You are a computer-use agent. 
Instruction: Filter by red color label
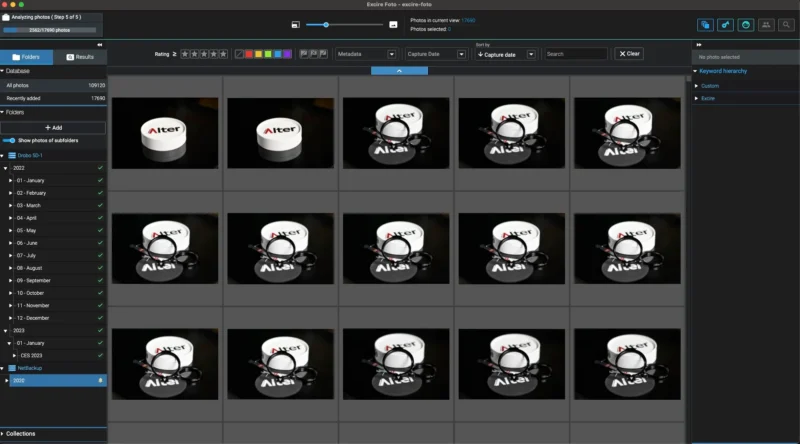click(x=249, y=54)
